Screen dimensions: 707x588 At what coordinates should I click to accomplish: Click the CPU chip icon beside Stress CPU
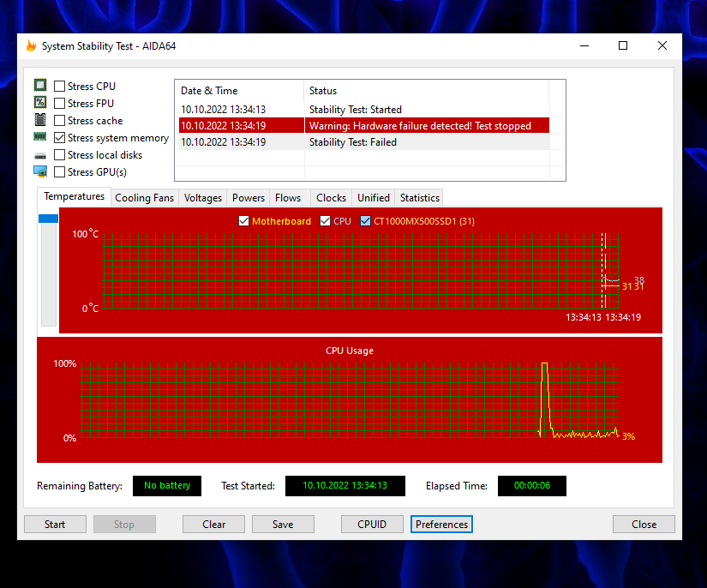(40, 85)
